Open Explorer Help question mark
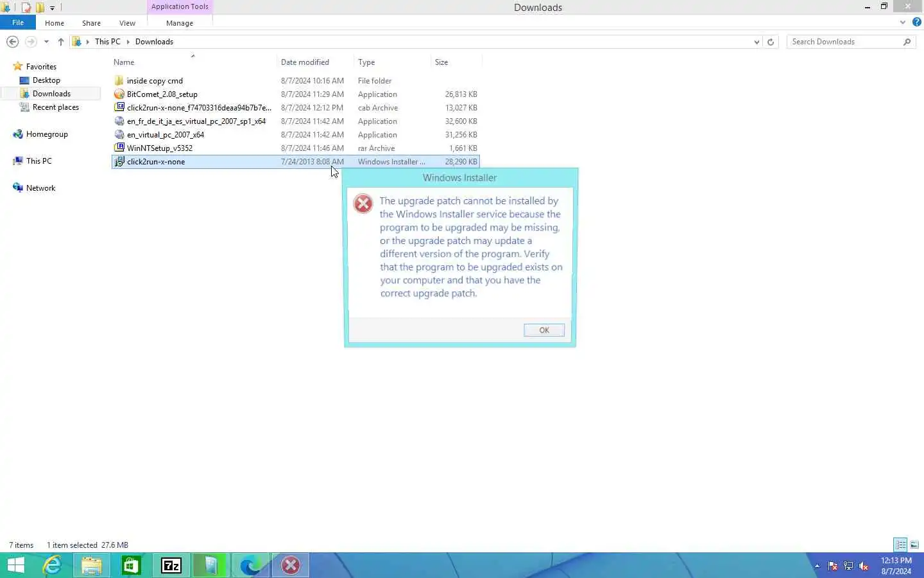 pos(916,22)
